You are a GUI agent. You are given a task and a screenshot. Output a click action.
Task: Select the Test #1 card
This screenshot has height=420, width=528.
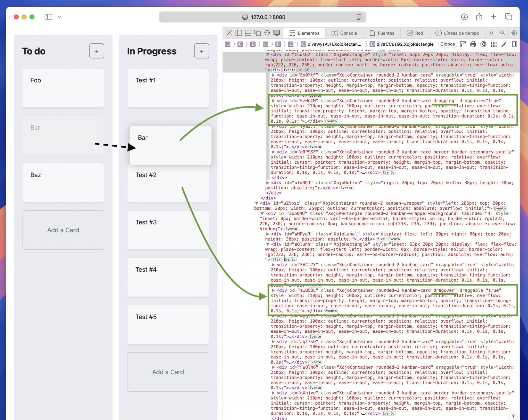coord(168,88)
